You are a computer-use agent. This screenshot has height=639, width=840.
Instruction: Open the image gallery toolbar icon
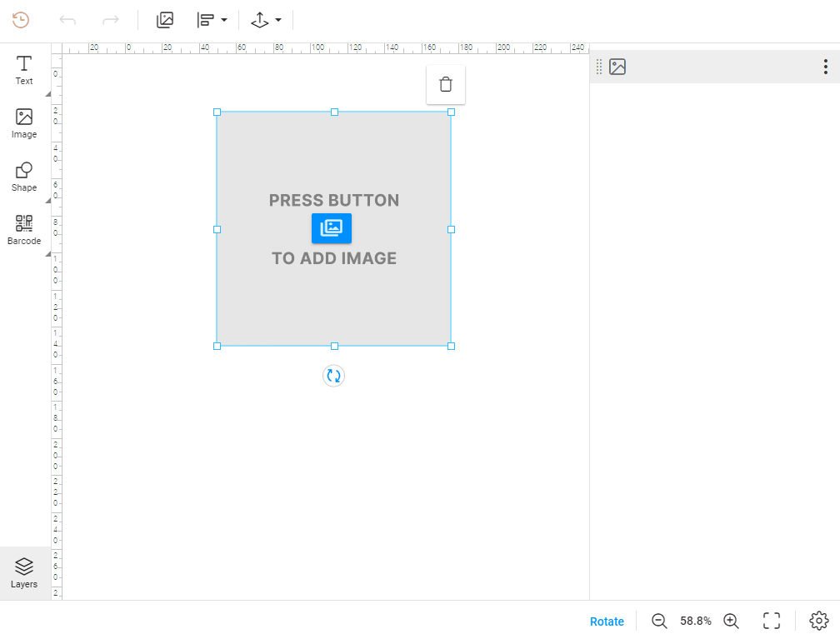pyautogui.click(x=165, y=20)
